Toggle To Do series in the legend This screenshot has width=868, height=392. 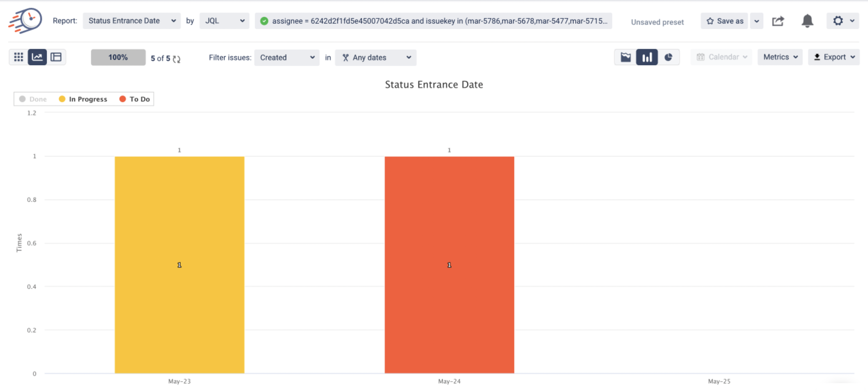point(135,99)
